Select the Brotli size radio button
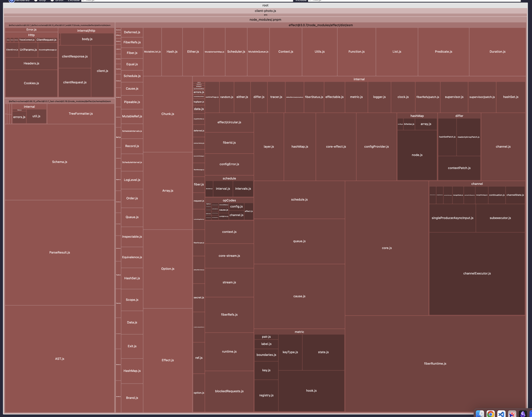This screenshot has width=532, height=417. coord(52,0)
